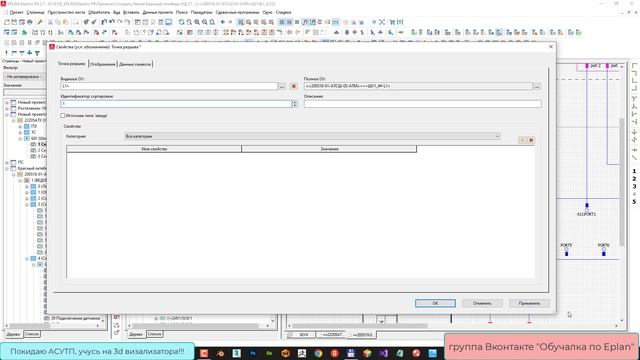Select '29 Подключение датчиков' page in tree
640x360 pixels.
point(75,318)
